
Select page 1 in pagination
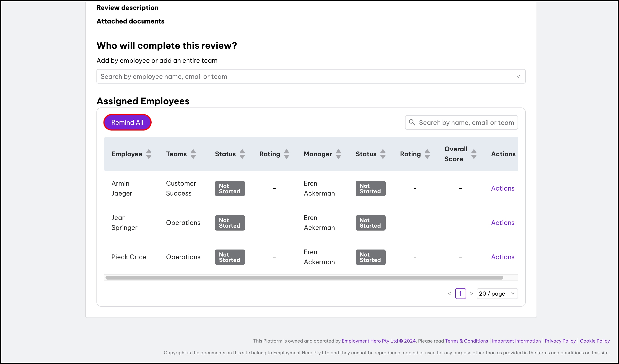coord(460,294)
